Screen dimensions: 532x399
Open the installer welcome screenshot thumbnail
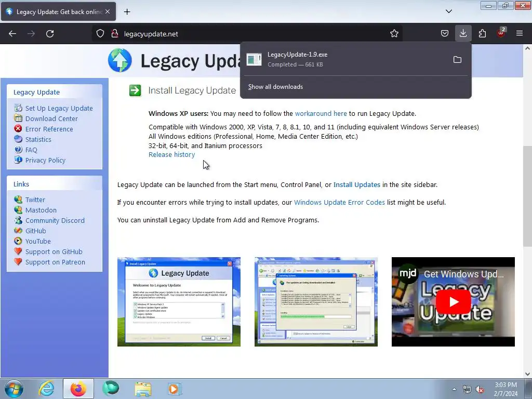[x=179, y=302]
